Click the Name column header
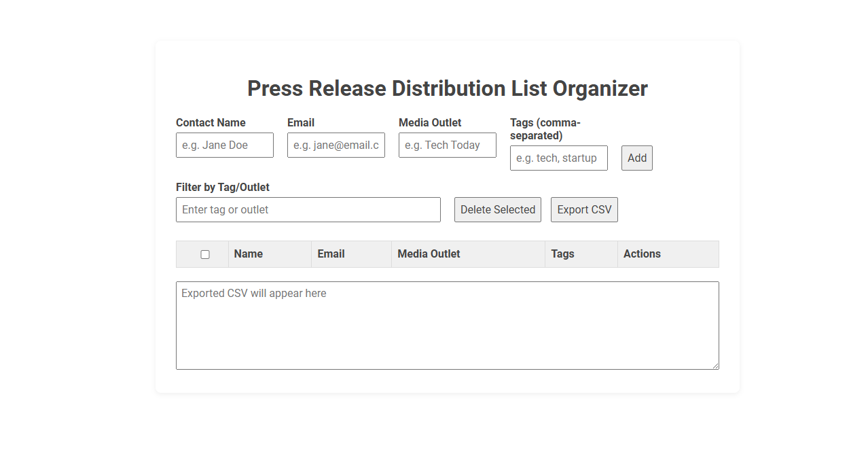This screenshot has width=868, height=454. 248,254
